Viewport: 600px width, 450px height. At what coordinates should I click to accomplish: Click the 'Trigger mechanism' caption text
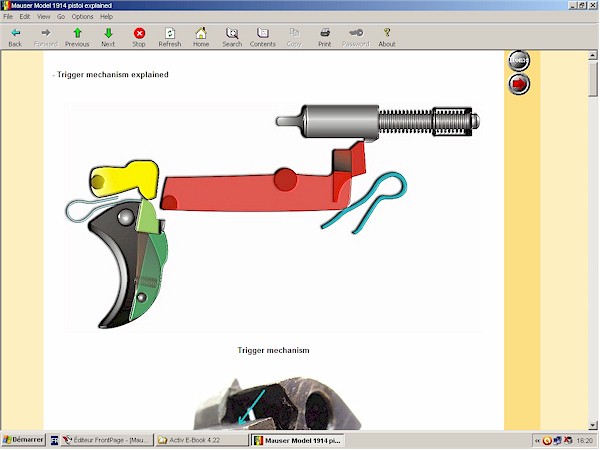pos(273,350)
